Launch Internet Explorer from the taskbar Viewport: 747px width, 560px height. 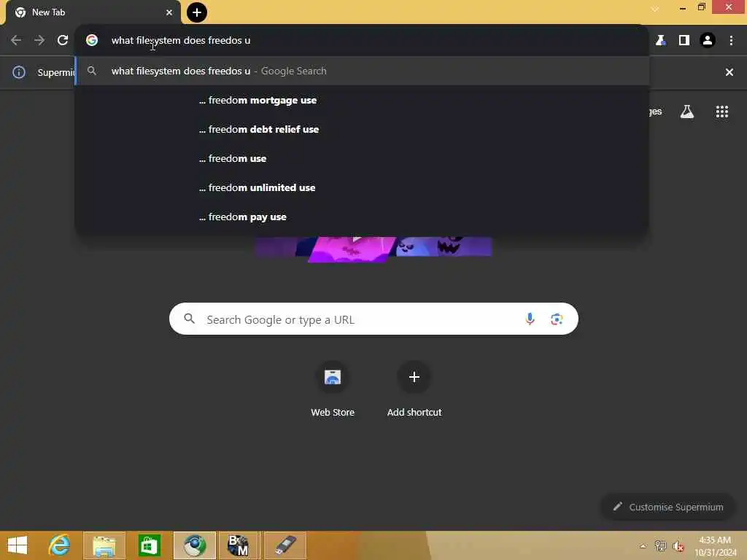point(60,545)
